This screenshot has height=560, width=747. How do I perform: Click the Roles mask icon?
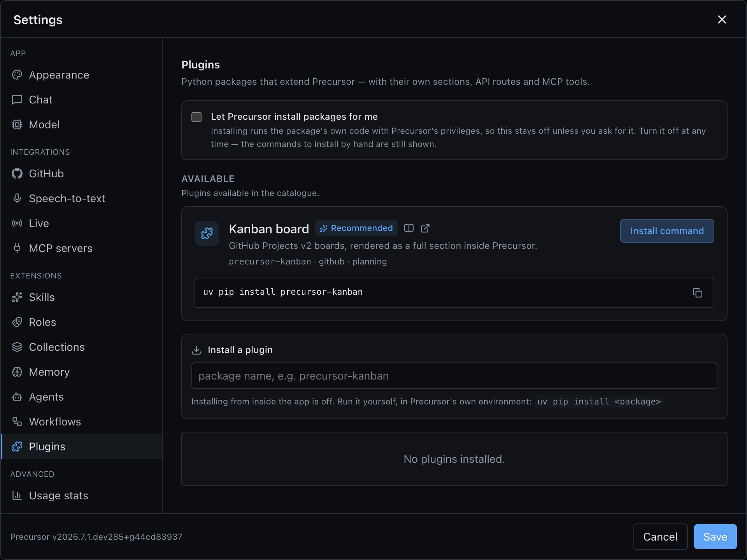17,322
